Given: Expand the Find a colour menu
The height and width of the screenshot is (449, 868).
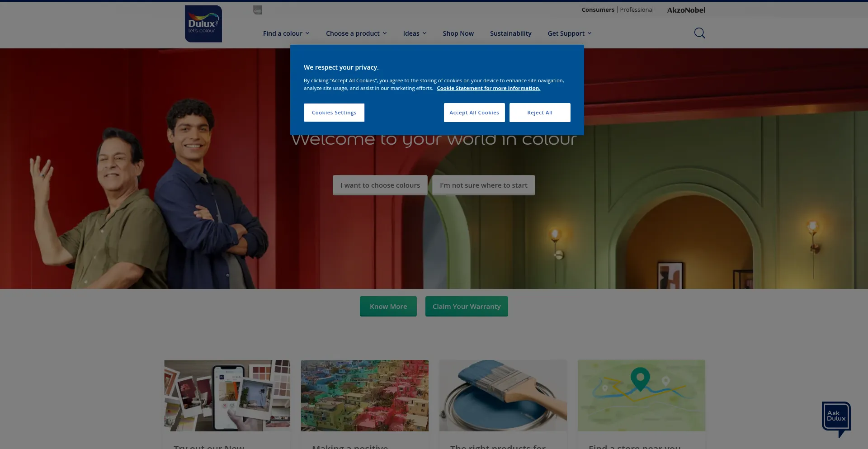Looking at the screenshot, I should pos(286,33).
